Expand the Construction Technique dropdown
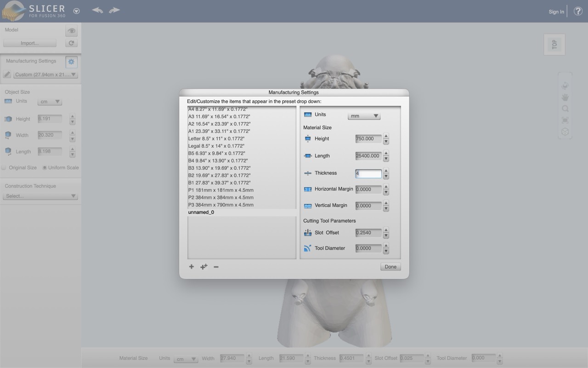 point(40,196)
